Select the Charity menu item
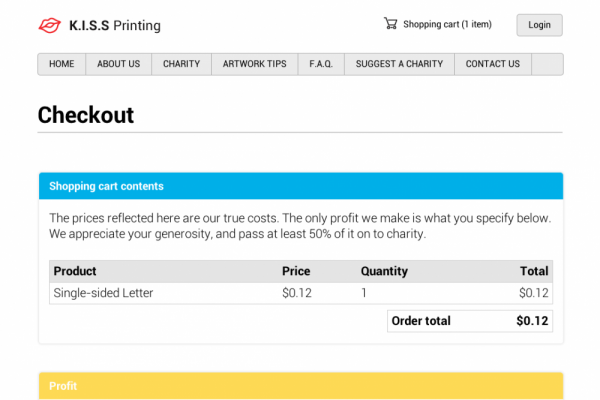The height and width of the screenshot is (400, 600). coord(181,64)
